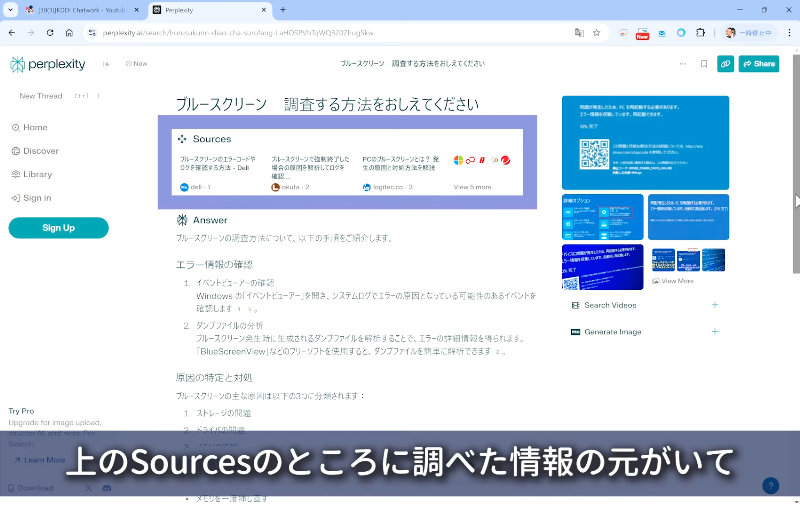Screen dimensions: 800x506
Task: Click the Sources heading icon
Action: [x=182, y=139]
